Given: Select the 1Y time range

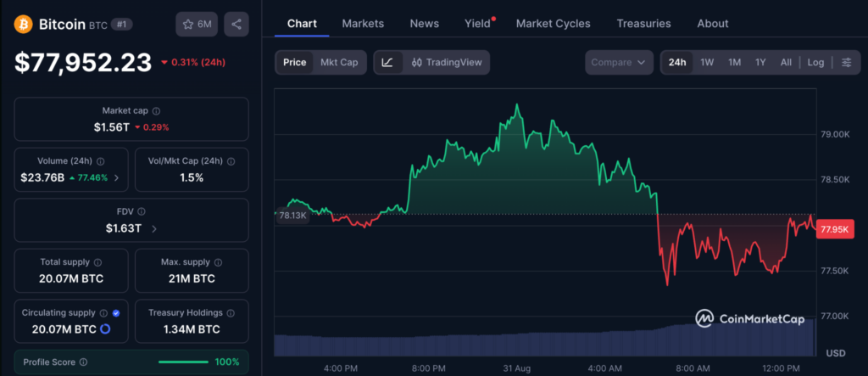Looking at the screenshot, I should tap(760, 62).
